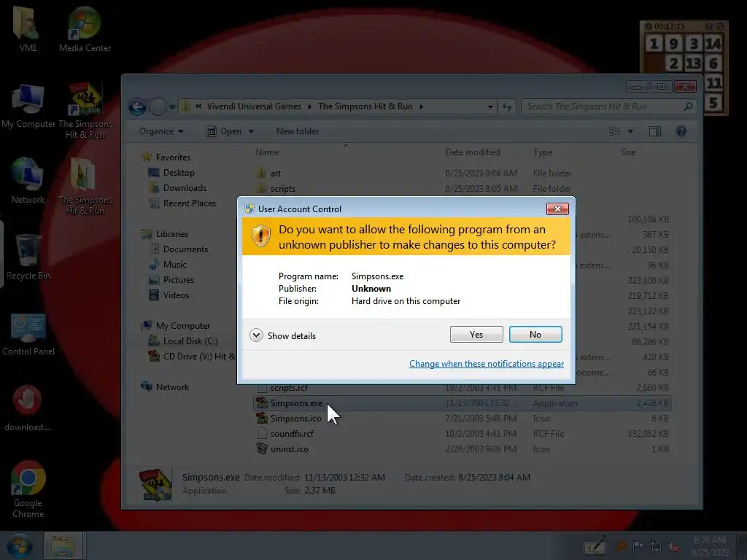This screenshot has height=560, width=747.
Task: Select Network in navigation pane
Action: (166, 386)
